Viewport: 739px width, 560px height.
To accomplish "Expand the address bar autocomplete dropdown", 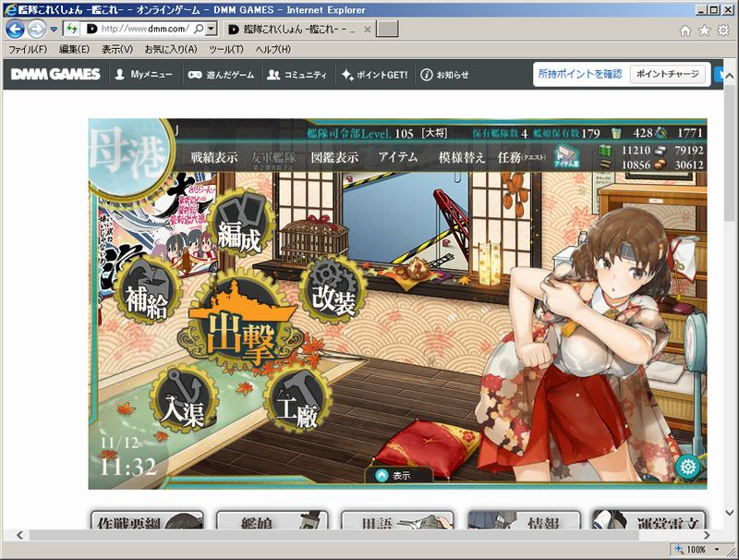I will pyautogui.click(x=212, y=30).
